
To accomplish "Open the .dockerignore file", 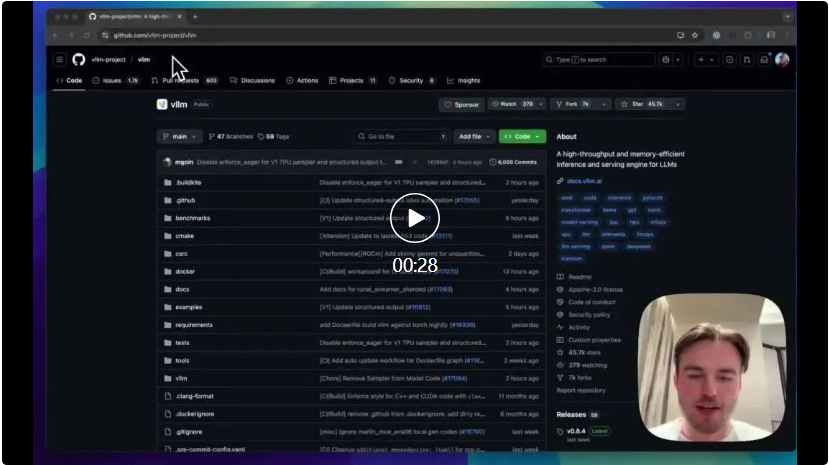I will (195, 414).
